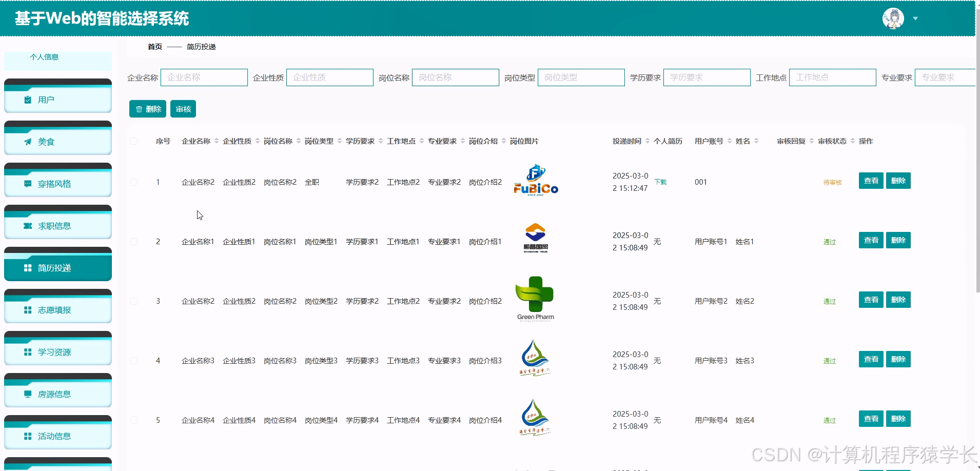Click 查看 button for 用户账号1 row
The width and height of the screenshot is (980, 471).
coord(871,240)
